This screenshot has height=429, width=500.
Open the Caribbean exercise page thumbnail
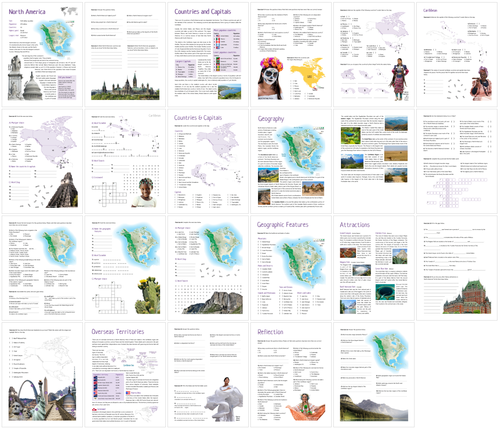457,55
